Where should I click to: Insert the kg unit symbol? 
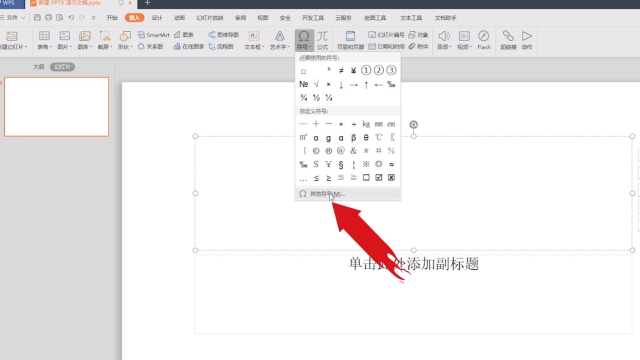tap(366, 124)
